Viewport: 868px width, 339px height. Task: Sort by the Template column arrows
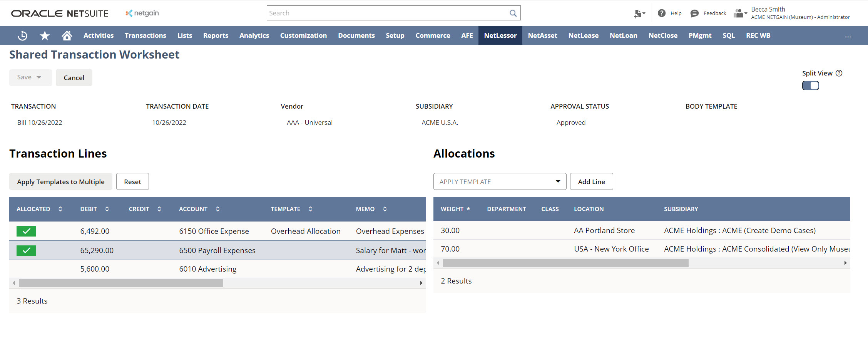311,209
